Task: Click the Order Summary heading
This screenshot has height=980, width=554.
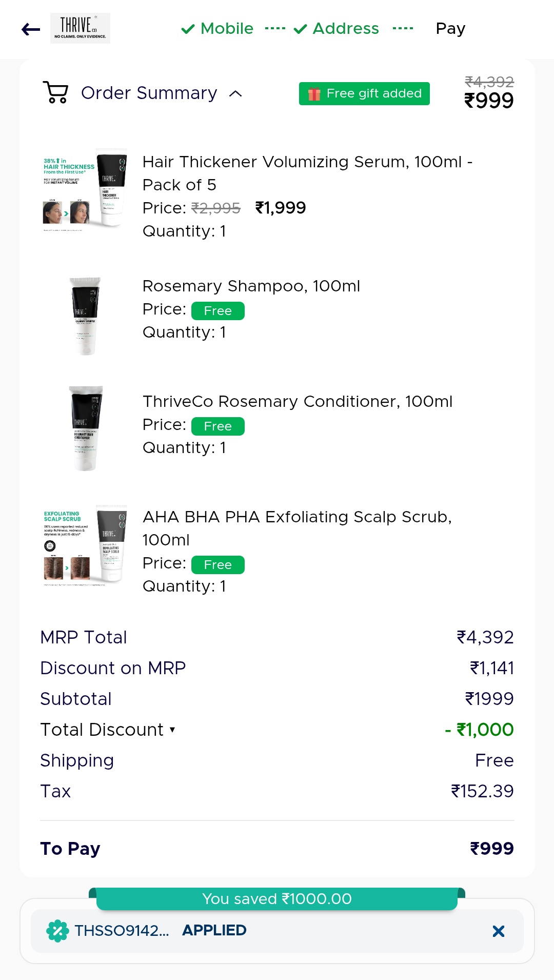Action: (x=149, y=93)
